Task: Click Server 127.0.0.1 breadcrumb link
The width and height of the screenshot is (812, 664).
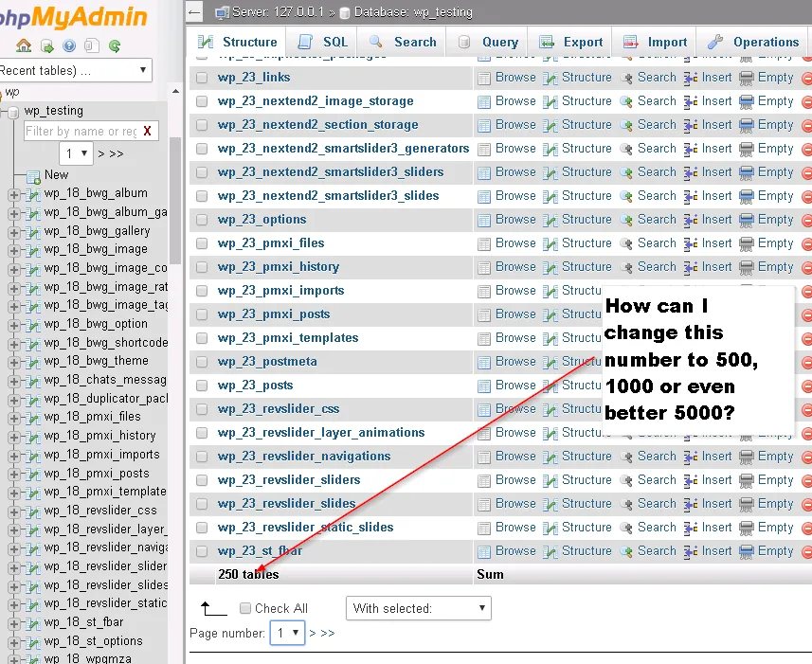Action: (278, 12)
